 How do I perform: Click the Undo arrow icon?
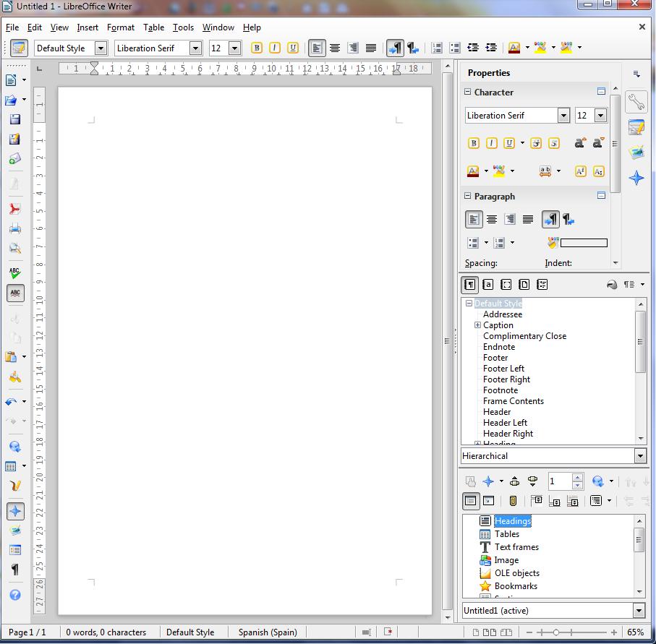(x=12, y=401)
